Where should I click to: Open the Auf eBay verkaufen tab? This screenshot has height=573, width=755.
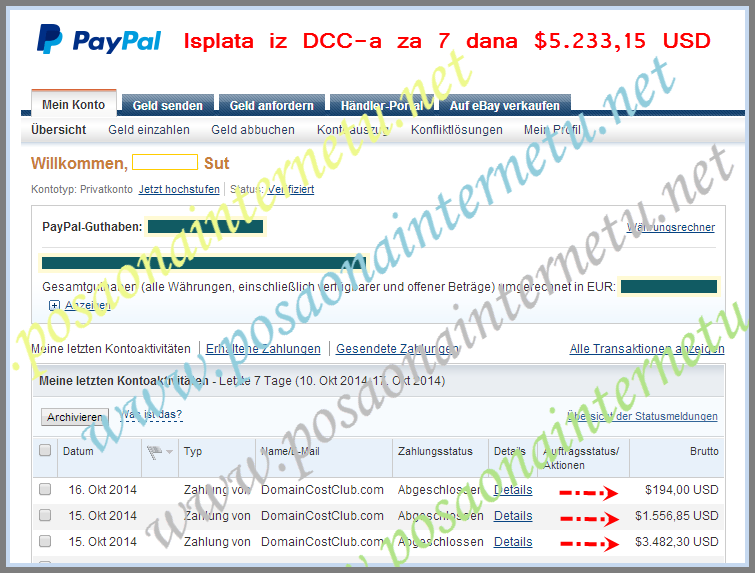pos(505,105)
